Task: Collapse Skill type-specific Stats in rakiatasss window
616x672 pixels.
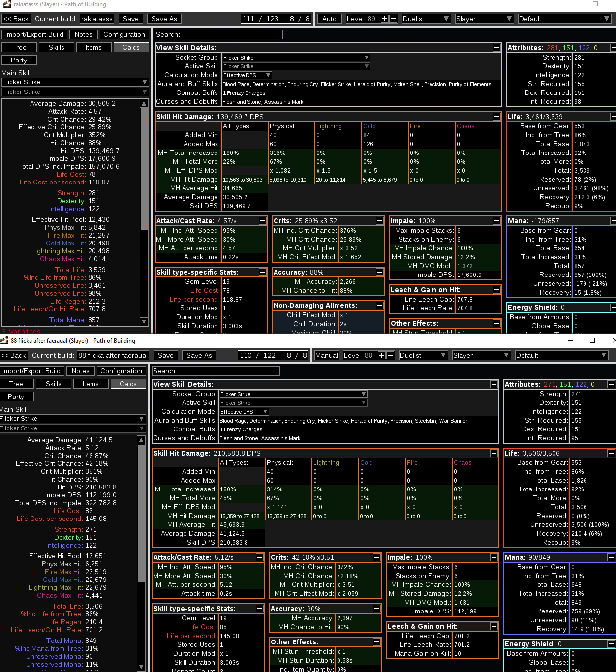Action: tap(263, 272)
